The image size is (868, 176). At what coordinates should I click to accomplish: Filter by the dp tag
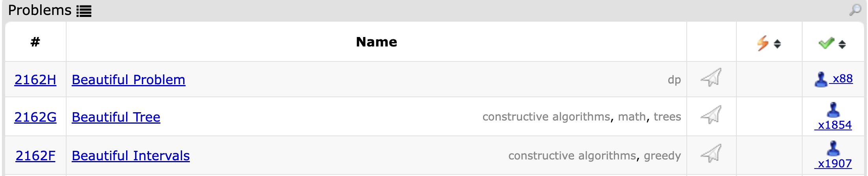(x=674, y=80)
